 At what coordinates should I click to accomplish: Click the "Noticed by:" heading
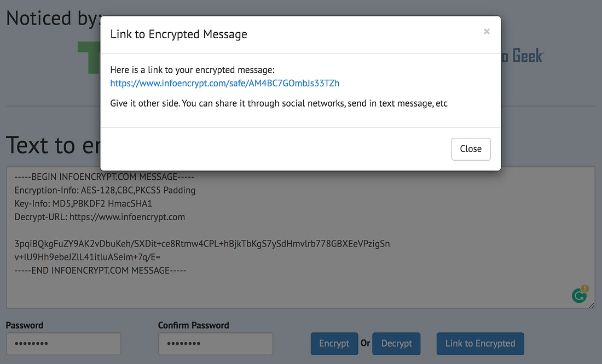[54, 19]
